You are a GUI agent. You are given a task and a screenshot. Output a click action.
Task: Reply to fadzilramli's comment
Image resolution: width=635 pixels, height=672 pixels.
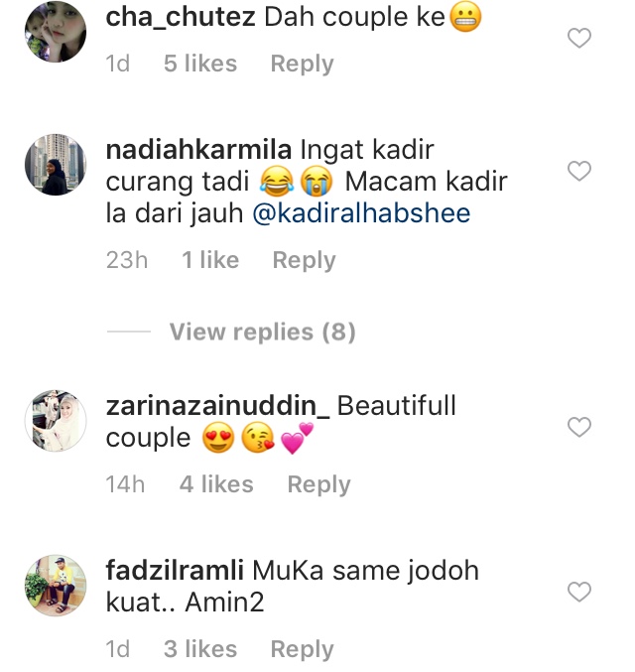point(302,649)
